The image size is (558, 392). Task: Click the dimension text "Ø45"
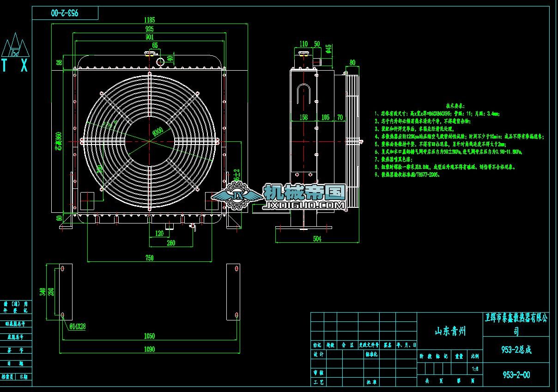pos(328,49)
